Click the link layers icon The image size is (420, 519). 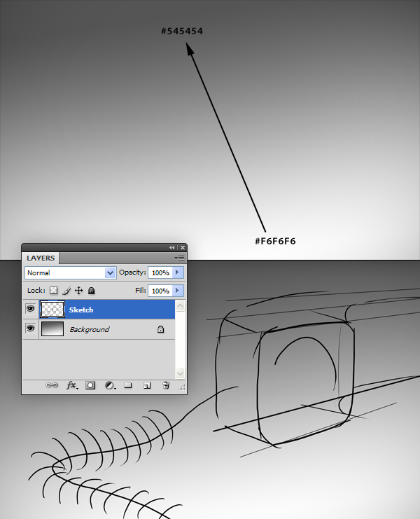click(52, 385)
